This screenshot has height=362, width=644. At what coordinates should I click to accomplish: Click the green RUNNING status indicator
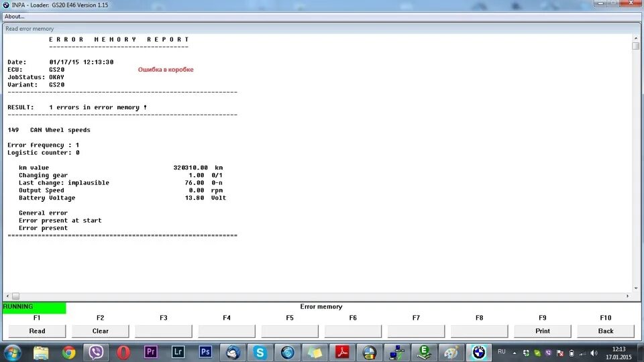(34, 307)
